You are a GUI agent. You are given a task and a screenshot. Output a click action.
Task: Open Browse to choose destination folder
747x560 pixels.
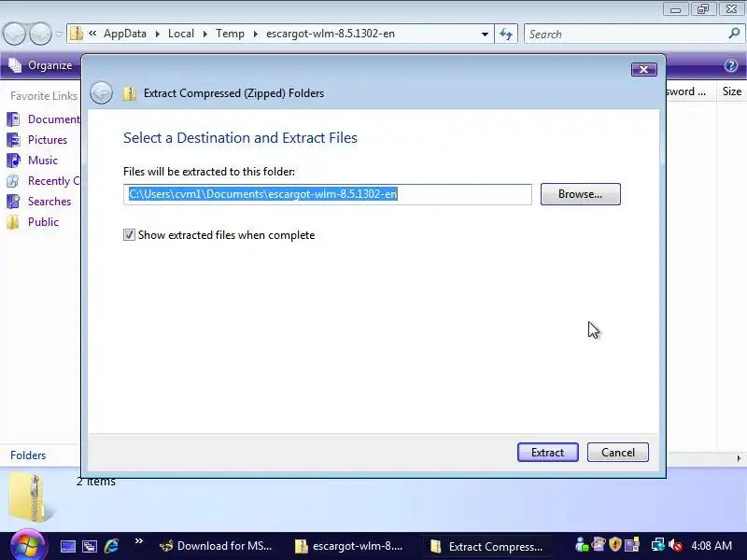coord(580,194)
